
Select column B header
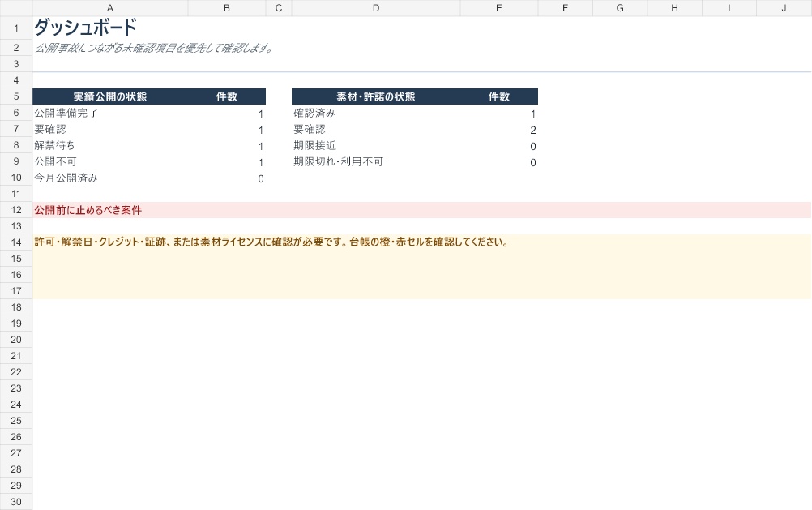coord(227,8)
